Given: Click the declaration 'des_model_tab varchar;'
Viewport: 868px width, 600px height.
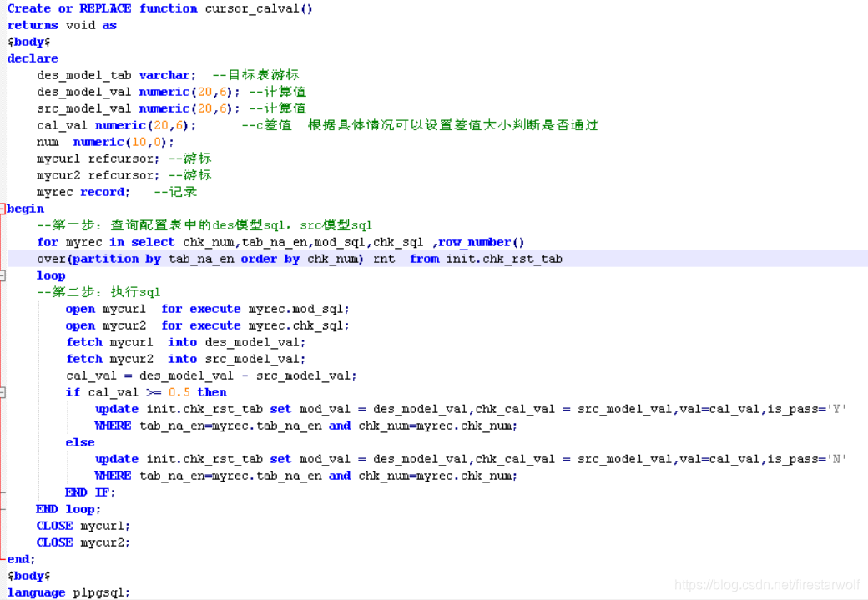Looking at the screenshot, I should (x=116, y=75).
